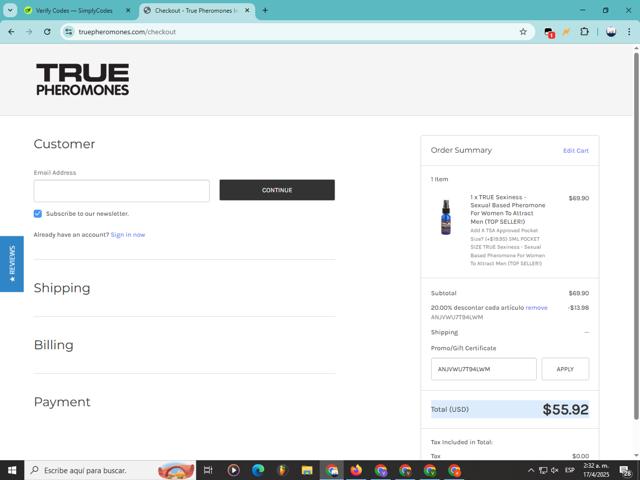Click the network tray icon

(x=543, y=470)
